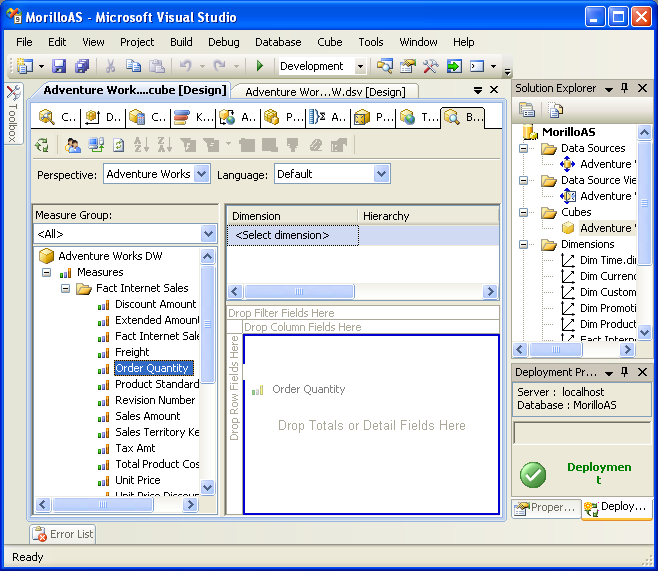Screen dimensions: 658x571
Task: Click the New Project toolbar icon
Action: pyautogui.click(x=25, y=66)
